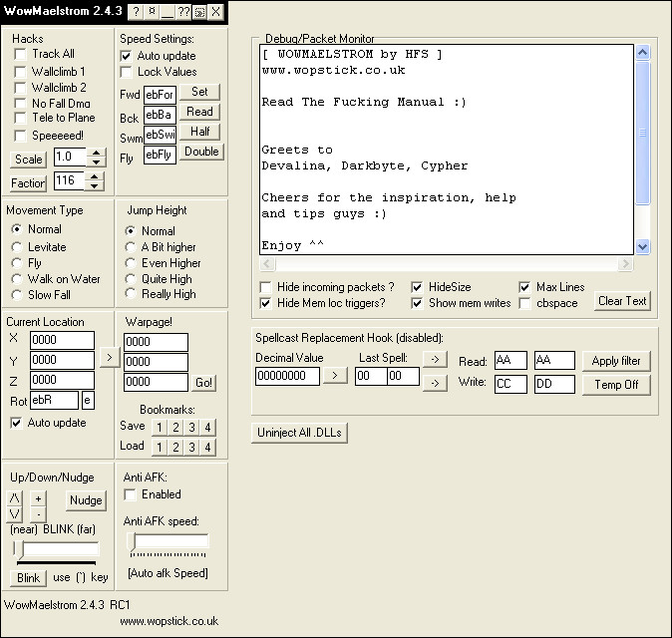Click the Nudge button
The height and width of the screenshot is (638, 672).
point(86,500)
